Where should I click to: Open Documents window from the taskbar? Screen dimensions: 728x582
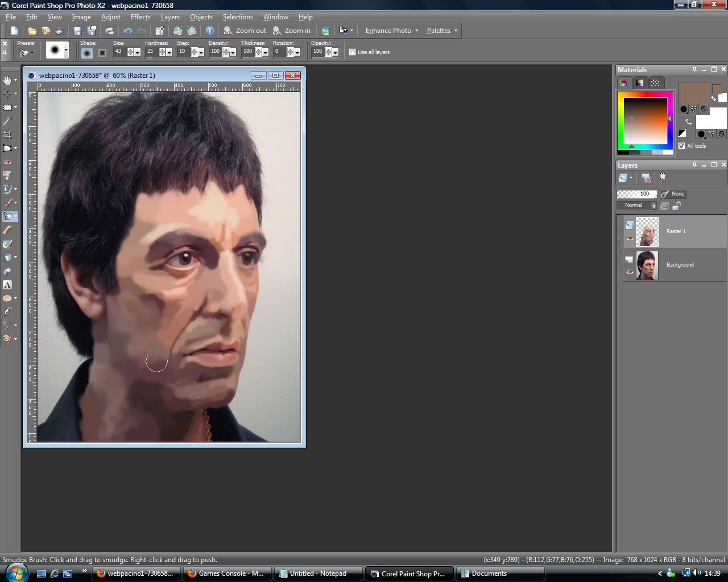500,573
